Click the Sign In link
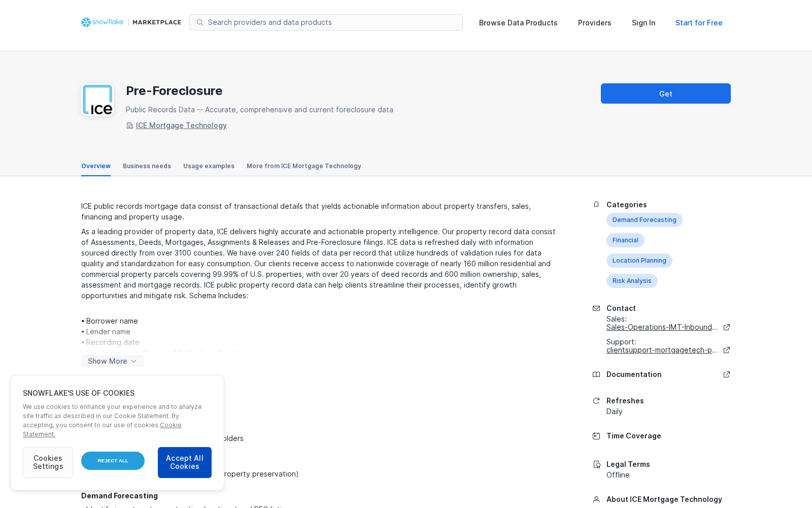This screenshot has width=812, height=508. tap(644, 23)
